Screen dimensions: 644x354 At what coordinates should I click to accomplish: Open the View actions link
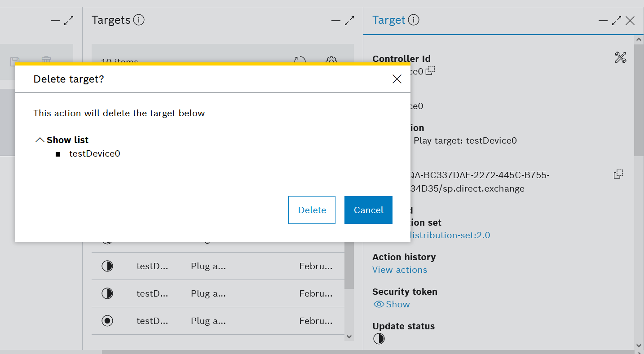click(x=400, y=270)
